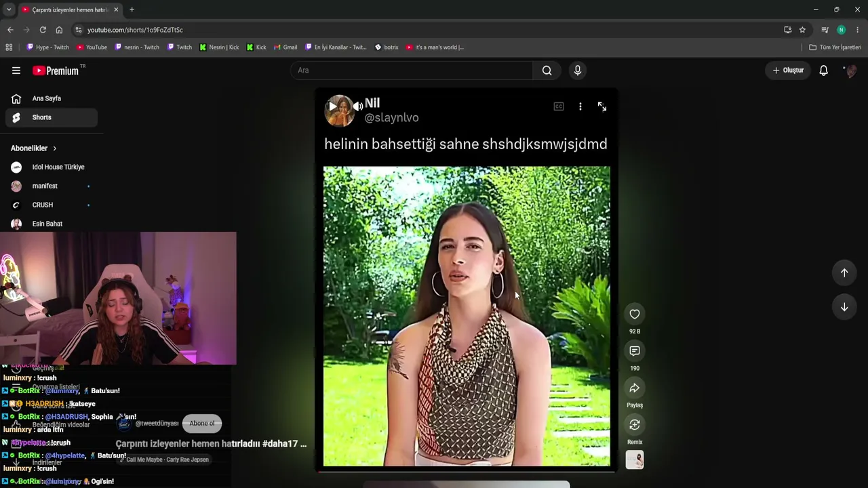Open the Short's three-dot more menu

point(580,106)
